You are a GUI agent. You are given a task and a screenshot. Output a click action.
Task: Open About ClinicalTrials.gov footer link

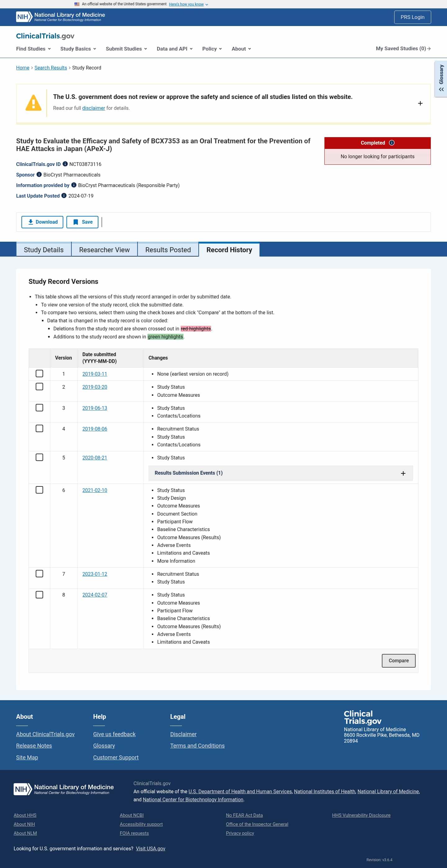(46, 734)
